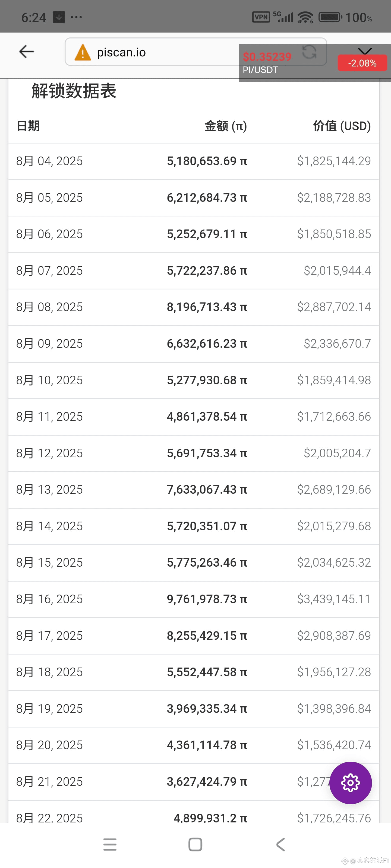
Task: Tap the $0.35239 PI/USDT price
Action: click(x=267, y=57)
